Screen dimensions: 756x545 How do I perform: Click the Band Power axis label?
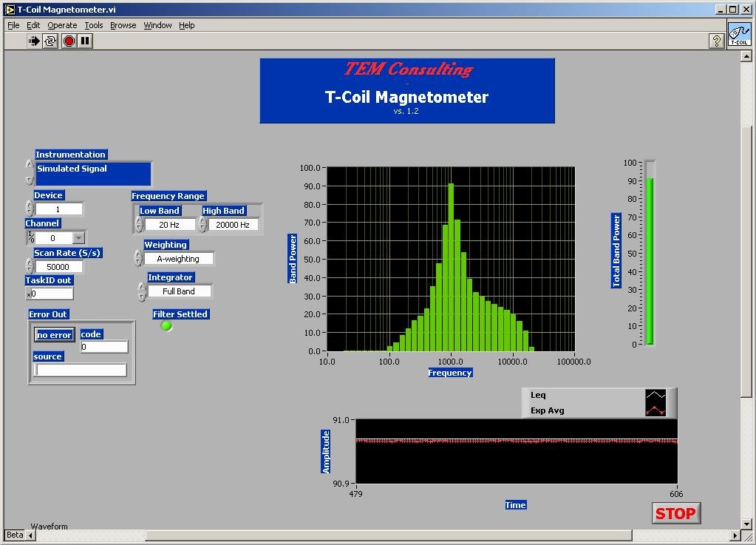[292, 259]
